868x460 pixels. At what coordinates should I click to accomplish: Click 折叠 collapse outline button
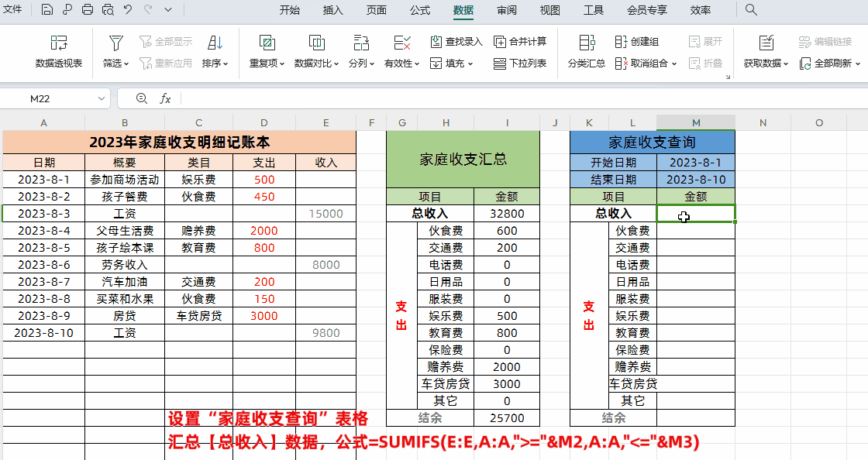[705, 63]
